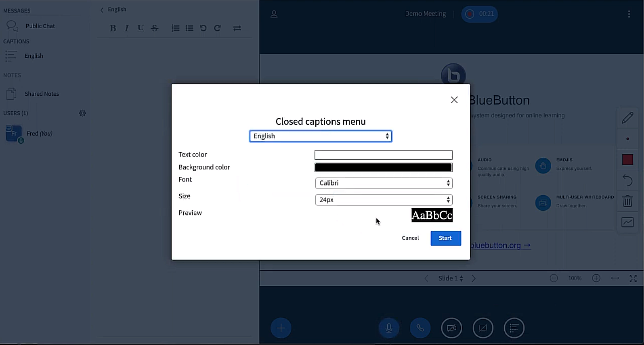
Task: Toggle the user list icon
Action: coord(274,14)
